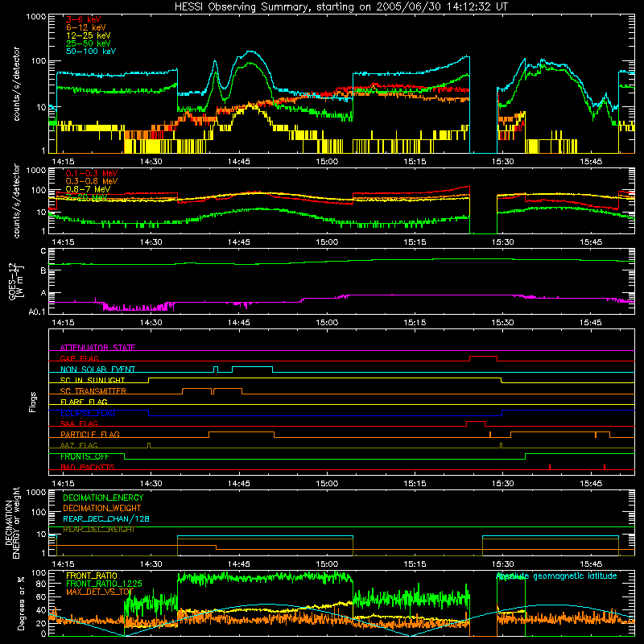Click the first BAD_PACKETS spike near 15:38
Image resolution: width=644 pixels, height=644 pixels.
click(550, 467)
